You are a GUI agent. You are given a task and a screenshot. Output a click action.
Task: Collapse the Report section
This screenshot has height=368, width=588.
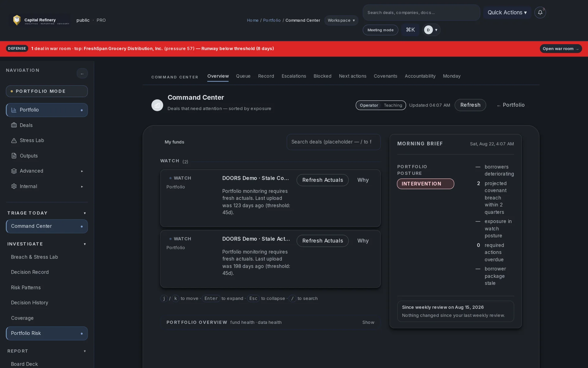85,351
